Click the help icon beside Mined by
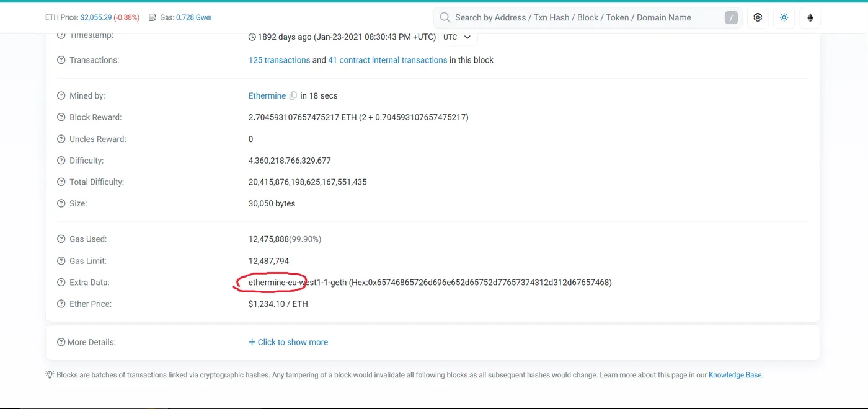868x409 pixels. 61,96
